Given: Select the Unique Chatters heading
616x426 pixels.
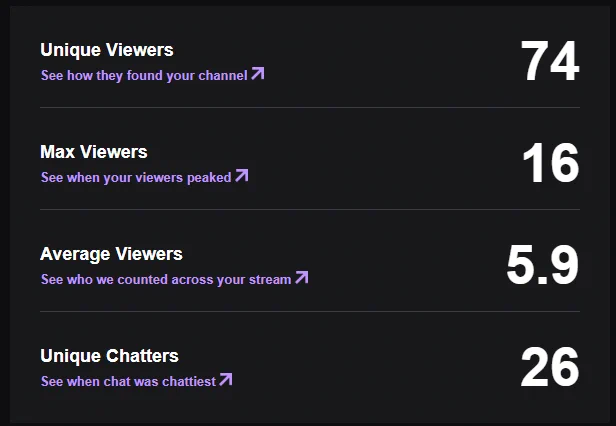Looking at the screenshot, I should point(109,356).
